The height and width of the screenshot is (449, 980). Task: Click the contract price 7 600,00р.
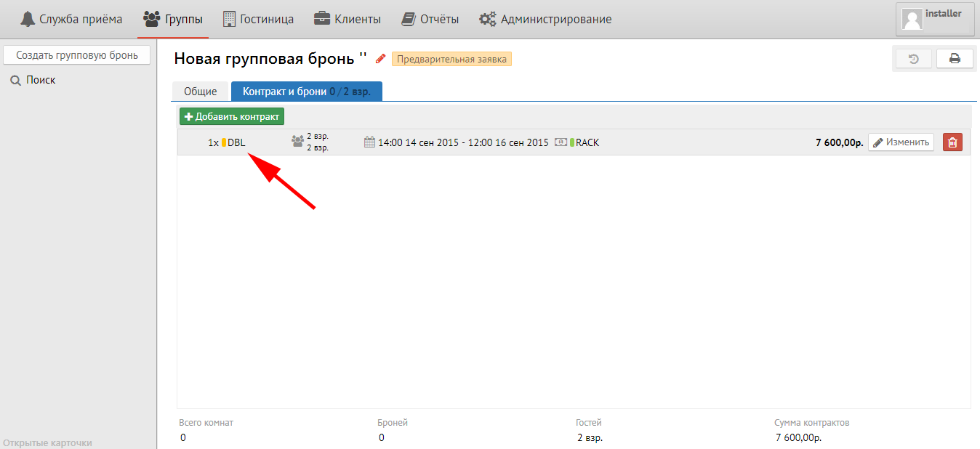pos(840,142)
